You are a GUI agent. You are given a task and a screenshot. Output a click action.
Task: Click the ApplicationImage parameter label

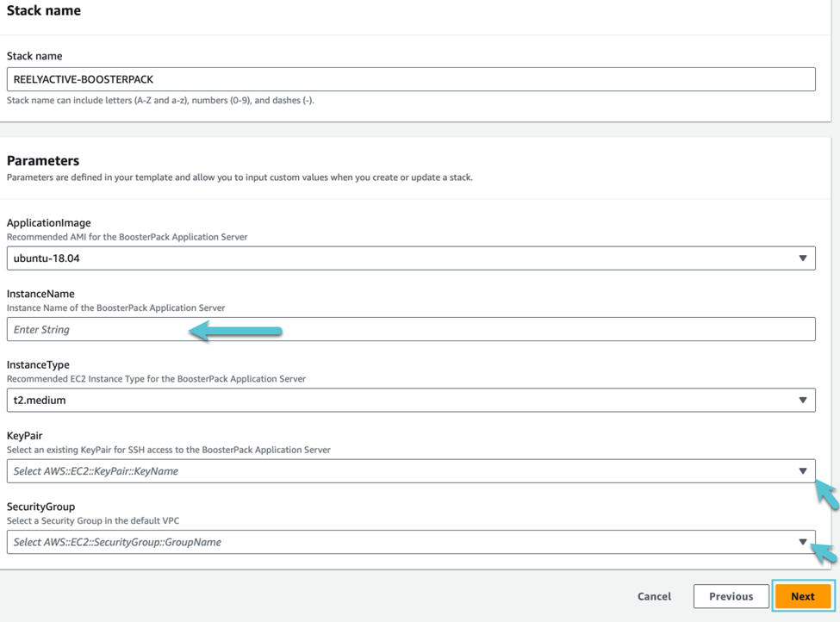pos(48,223)
